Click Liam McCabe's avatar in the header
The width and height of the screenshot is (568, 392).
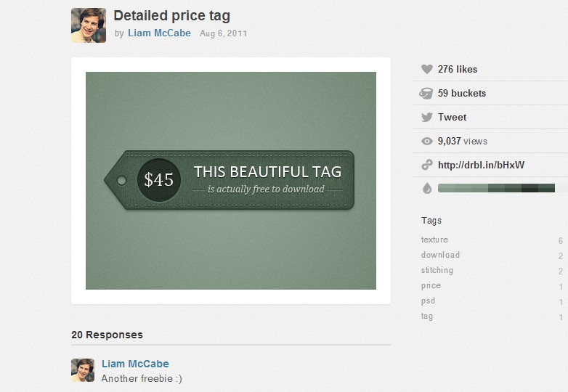[89, 25]
